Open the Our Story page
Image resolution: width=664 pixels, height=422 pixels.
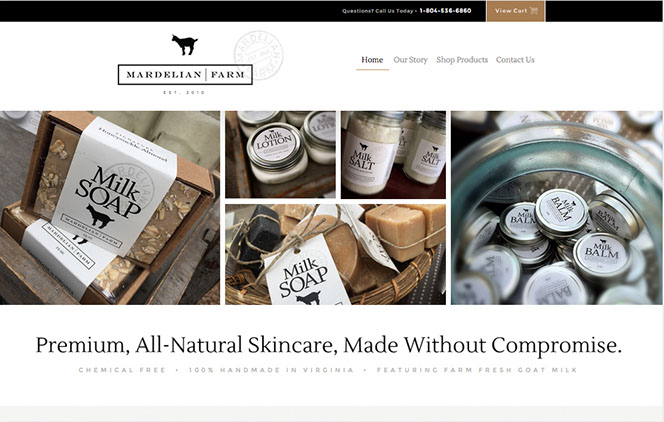coord(410,60)
